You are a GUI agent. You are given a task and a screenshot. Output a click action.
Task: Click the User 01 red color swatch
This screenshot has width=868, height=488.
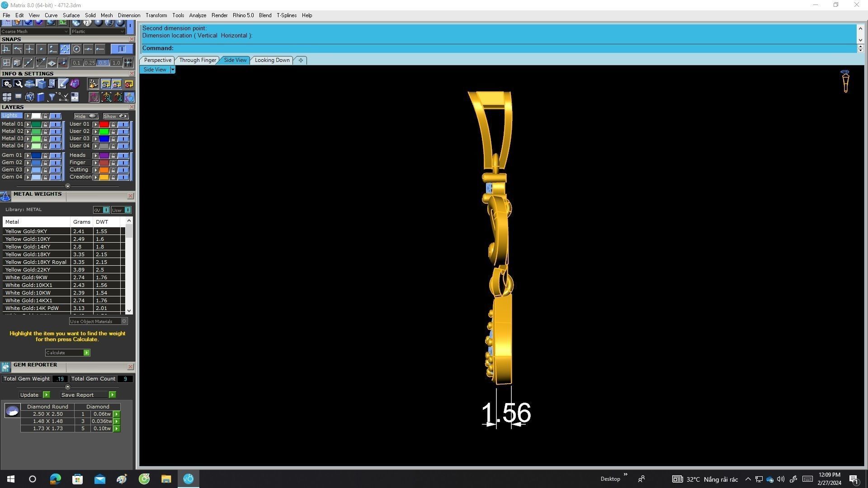tap(104, 124)
